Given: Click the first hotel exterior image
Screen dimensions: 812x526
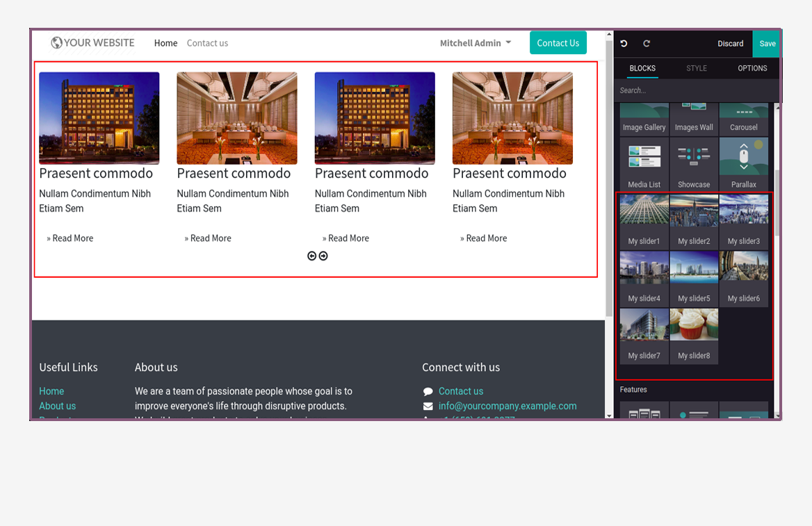Looking at the screenshot, I should click(99, 118).
